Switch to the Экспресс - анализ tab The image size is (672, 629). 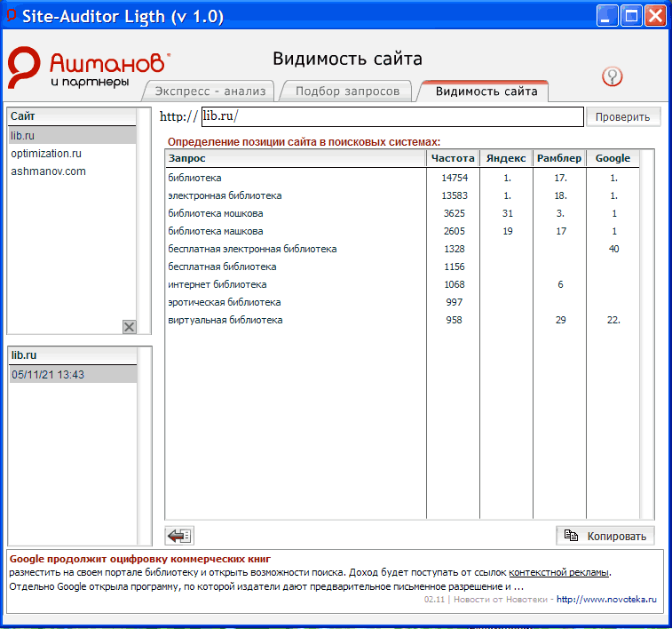click(210, 91)
